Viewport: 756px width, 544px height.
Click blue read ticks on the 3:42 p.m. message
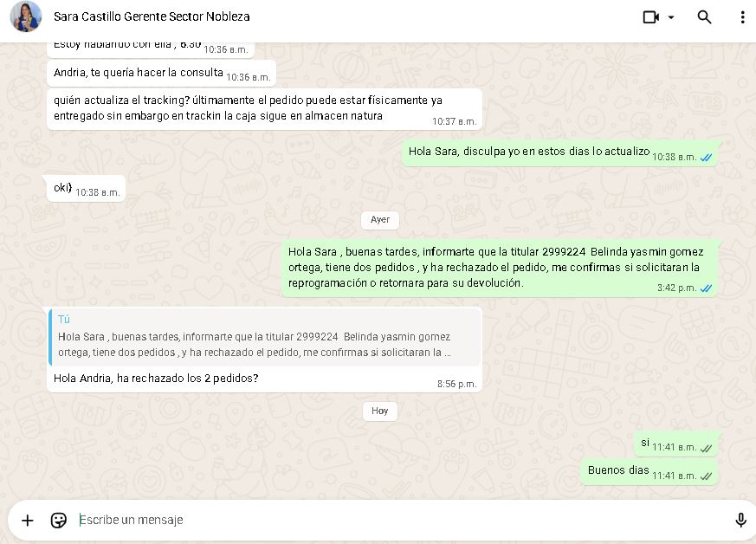[x=707, y=288]
